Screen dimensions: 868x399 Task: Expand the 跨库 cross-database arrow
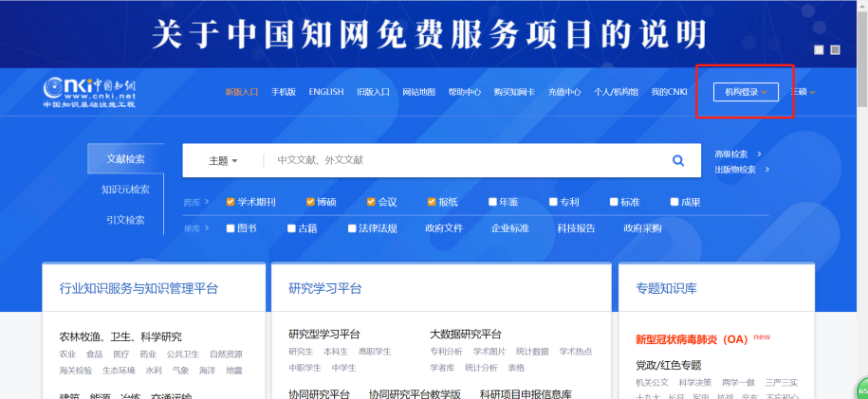click(207, 202)
